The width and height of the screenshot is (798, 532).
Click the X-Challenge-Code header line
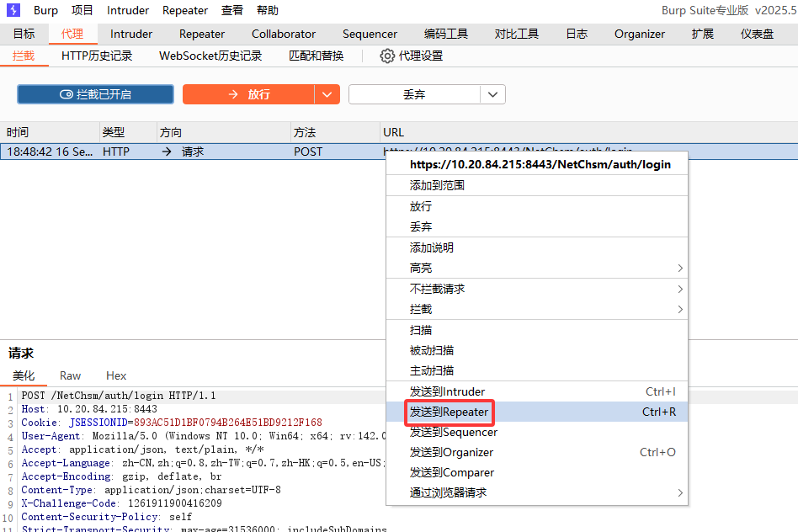(121, 503)
